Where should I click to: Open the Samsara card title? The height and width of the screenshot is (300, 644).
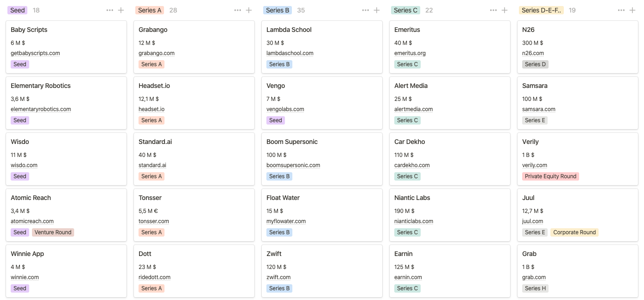tap(535, 86)
